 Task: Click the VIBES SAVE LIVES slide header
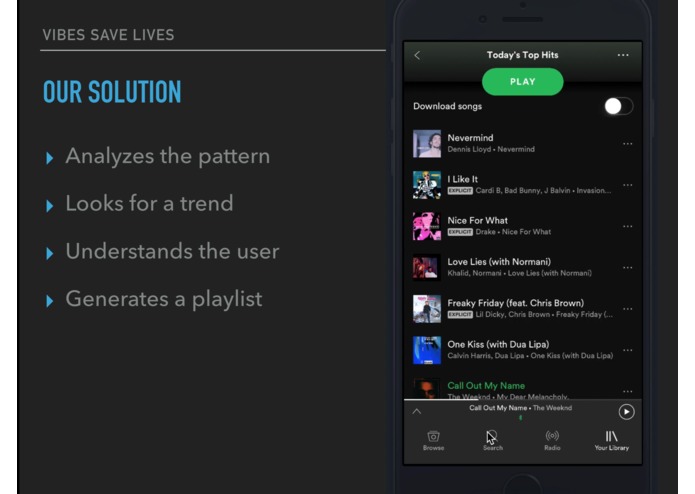coord(109,35)
